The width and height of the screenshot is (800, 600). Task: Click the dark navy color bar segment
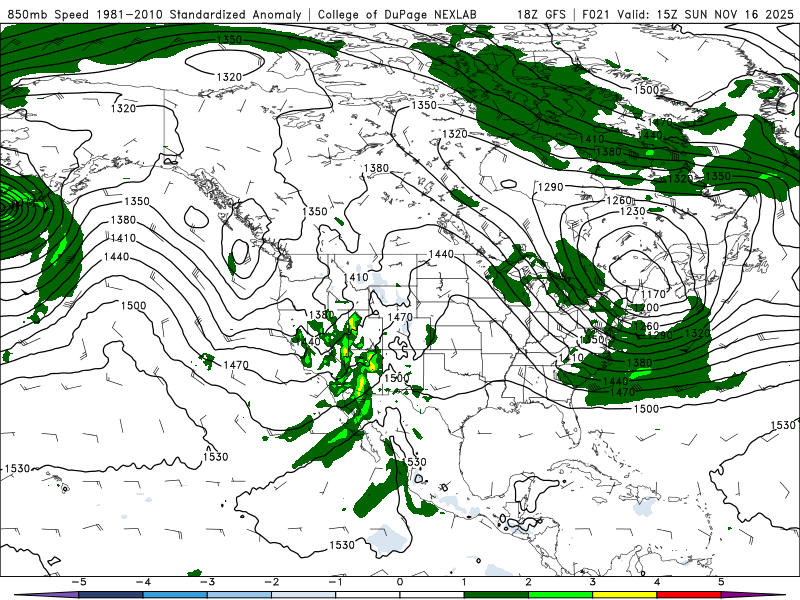(111, 595)
